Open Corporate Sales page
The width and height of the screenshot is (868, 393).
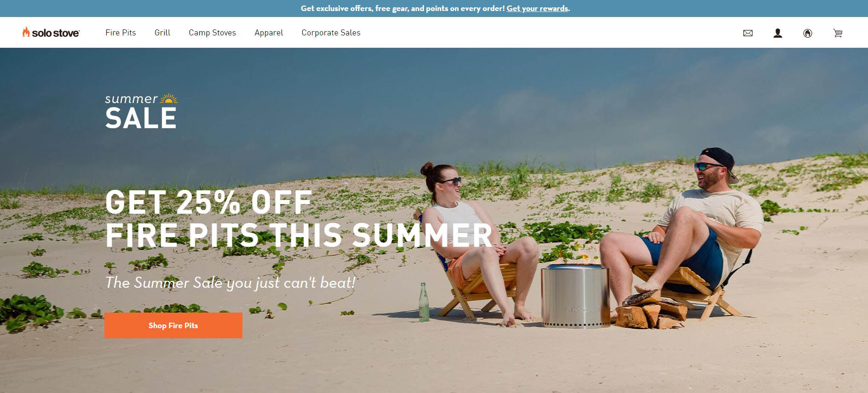pyautogui.click(x=331, y=33)
